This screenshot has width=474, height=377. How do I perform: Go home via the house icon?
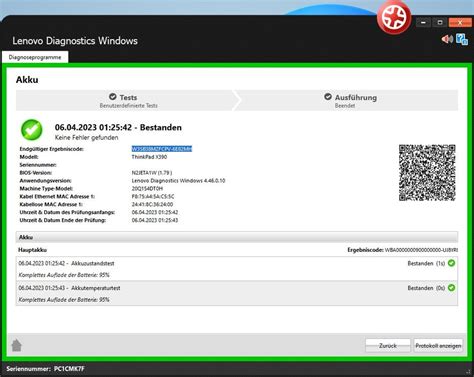pyautogui.click(x=16, y=345)
